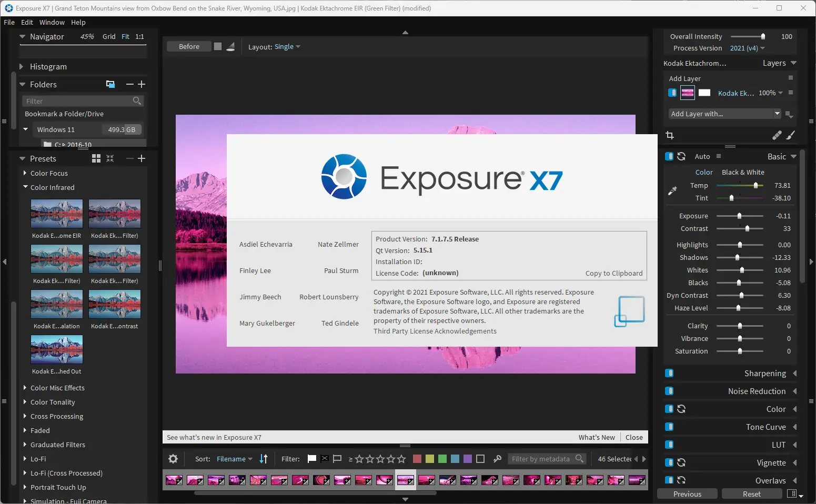The width and height of the screenshot is (816, 504).
Task: Pick white balance with the eyedropper
Action: click(672, 191)
